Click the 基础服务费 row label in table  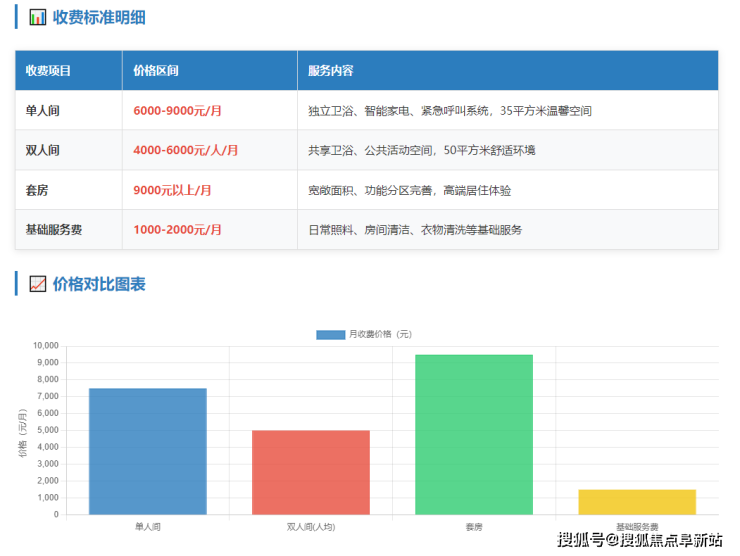point(54,230)
